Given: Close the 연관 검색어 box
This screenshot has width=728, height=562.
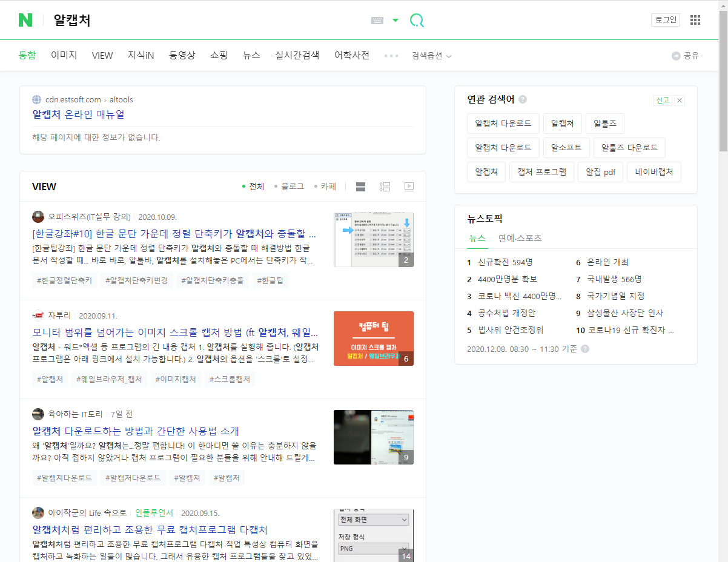Looking at the screenshot, I should 680,100.
